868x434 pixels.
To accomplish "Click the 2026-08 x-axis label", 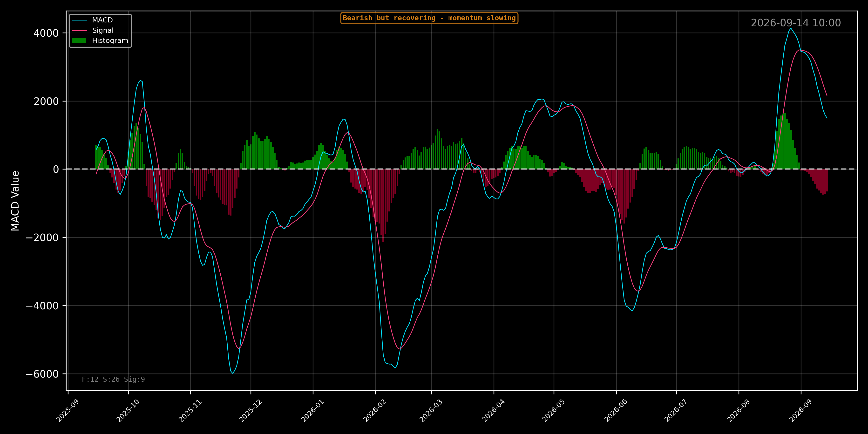I will coord(738,410).
